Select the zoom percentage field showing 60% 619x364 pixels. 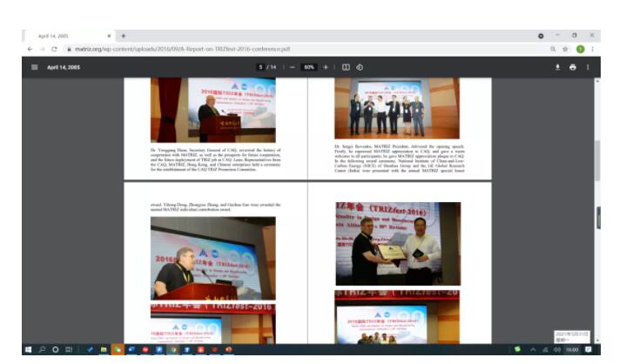pos(309,67)
